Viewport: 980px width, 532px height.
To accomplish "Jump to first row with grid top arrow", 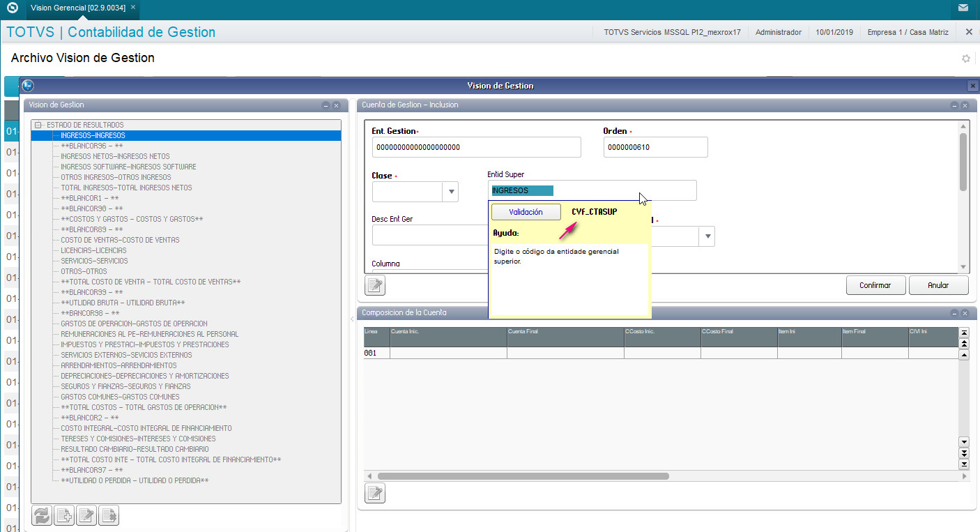I will 965,333.
